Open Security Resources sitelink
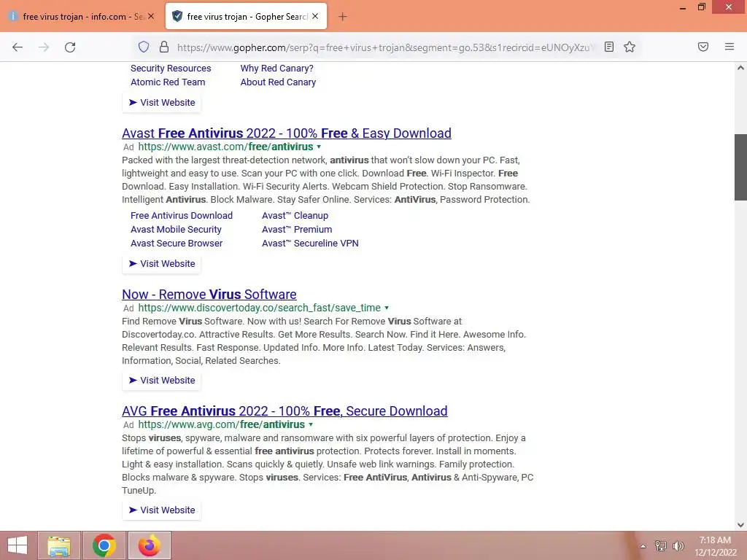This screenshot has width=747, height=560. (x=171, y=68)
